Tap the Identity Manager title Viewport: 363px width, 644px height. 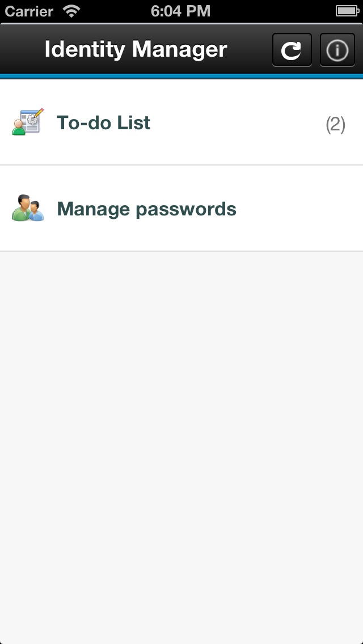pyautogui.click(x=136, y=50)
